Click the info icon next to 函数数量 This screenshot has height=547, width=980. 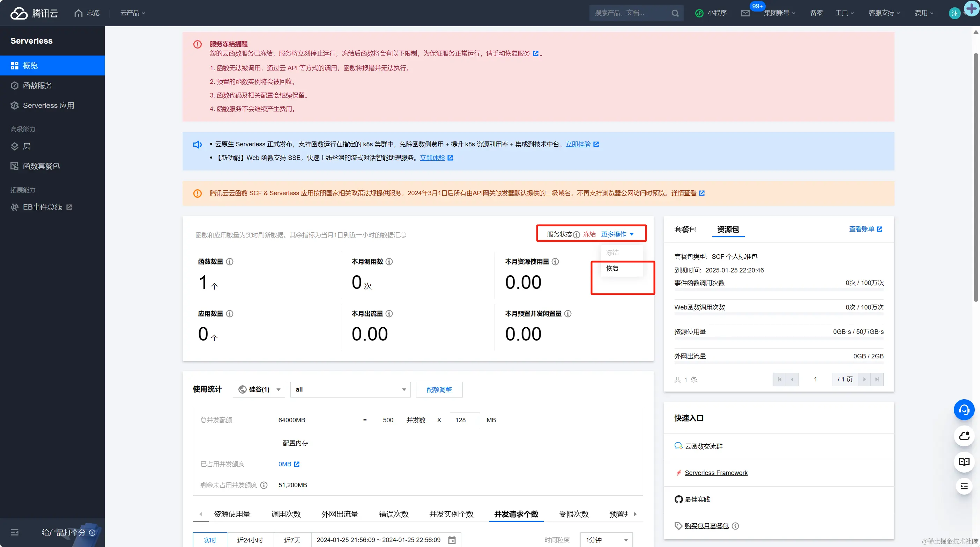(x=230, y=262)
